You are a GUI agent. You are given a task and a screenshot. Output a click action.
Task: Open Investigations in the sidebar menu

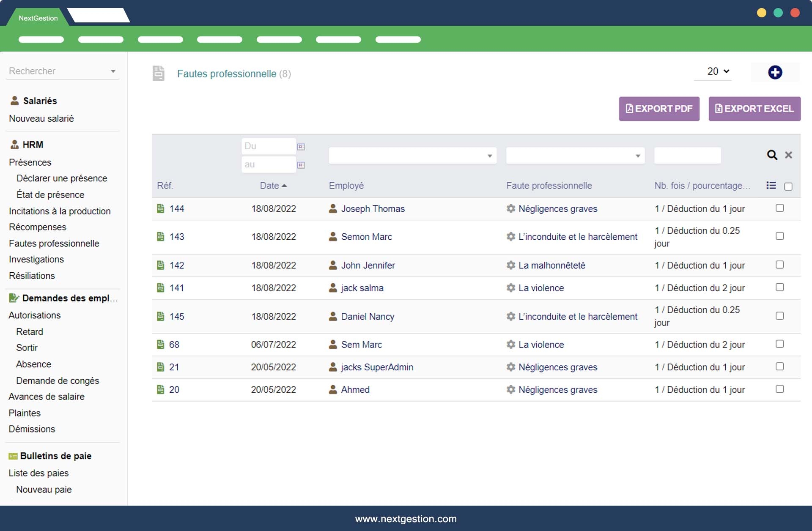point(36,259)
